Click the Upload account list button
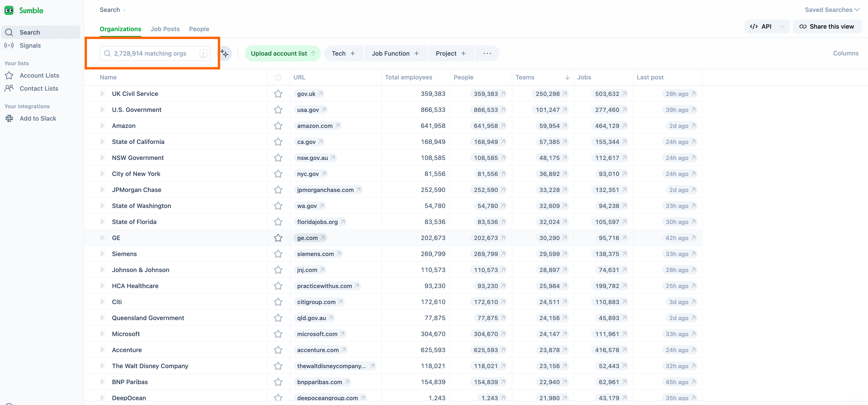868x405 pixels. pos(282,53)
